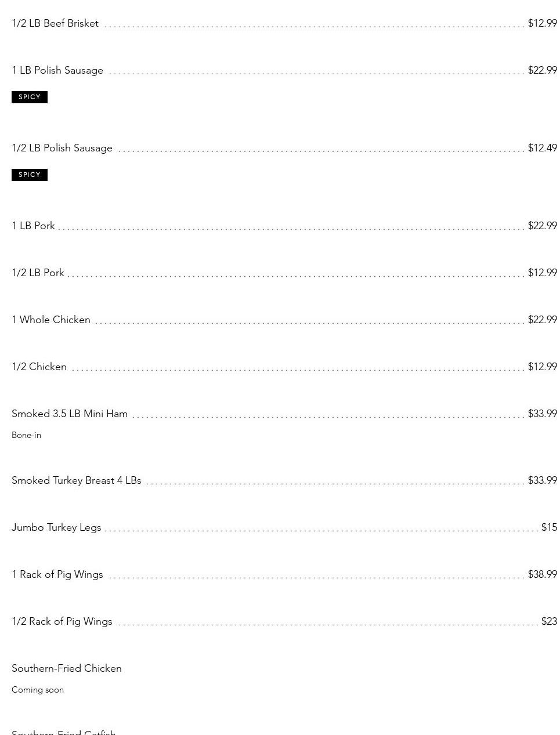The height and width of the screenshot is (735, 560).
Task: Click the 1/2 LB Beef Brisket item
Action: [x=55, y=23]
